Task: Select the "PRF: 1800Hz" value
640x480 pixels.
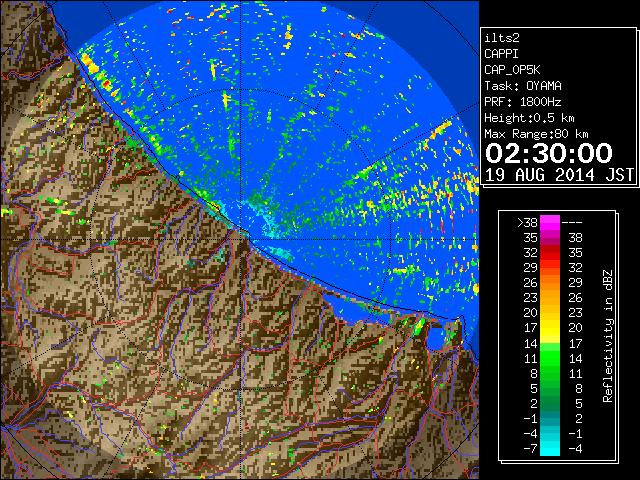Action: [522, 102]
